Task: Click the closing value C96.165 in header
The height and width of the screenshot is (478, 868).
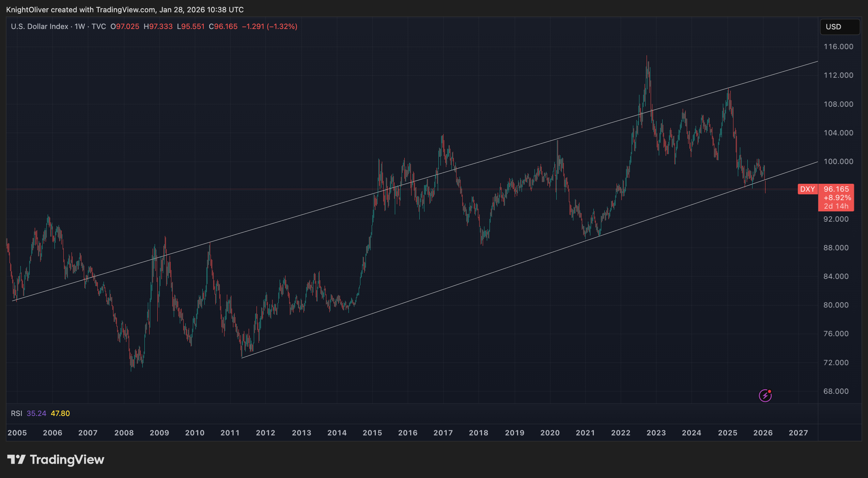Action: coord(223,27)
